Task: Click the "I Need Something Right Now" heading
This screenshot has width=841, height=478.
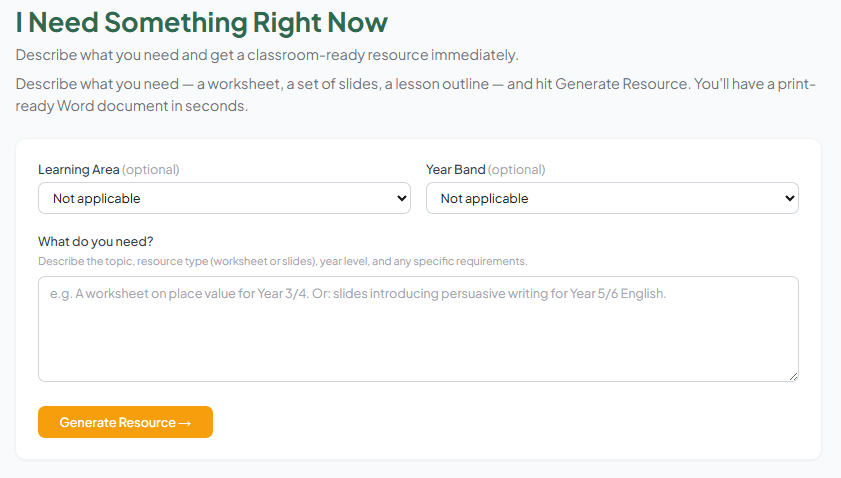Action: point(201,22)
